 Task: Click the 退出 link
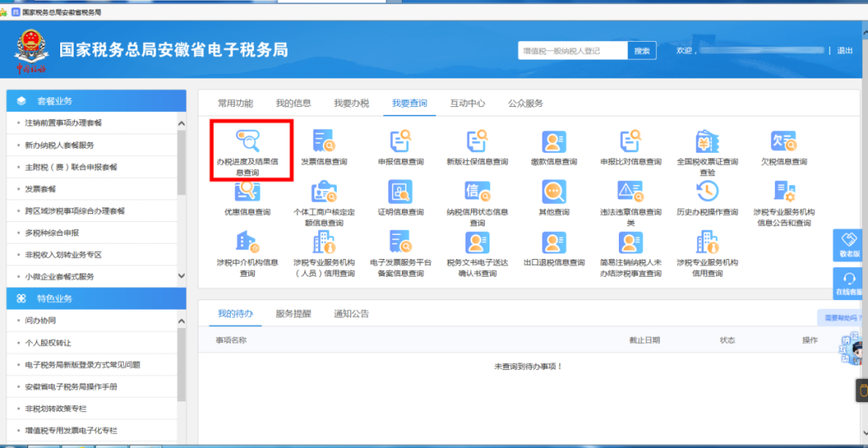tap(845, 51)
